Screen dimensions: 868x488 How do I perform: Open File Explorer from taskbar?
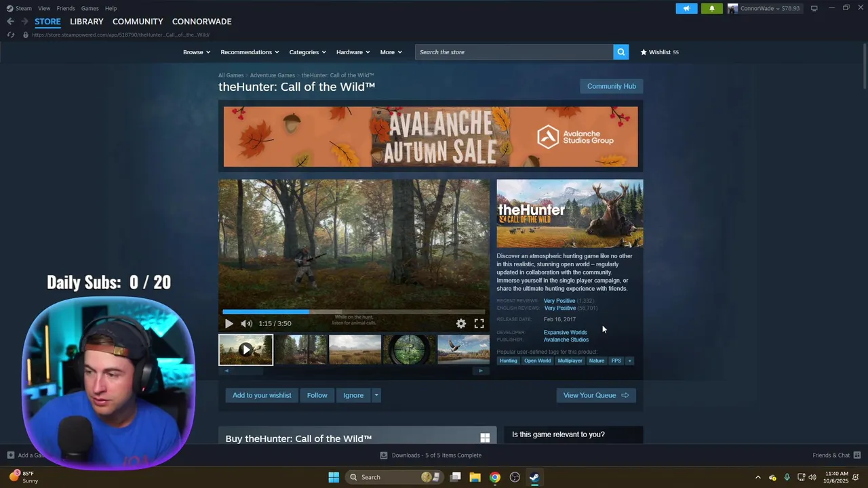click(475, 477)
